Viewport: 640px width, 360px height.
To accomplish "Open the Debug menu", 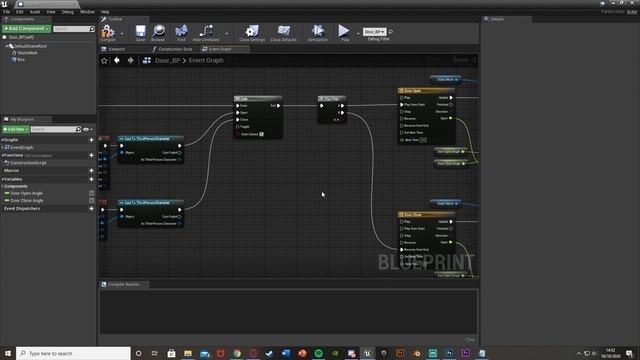I will click(68, 12).
